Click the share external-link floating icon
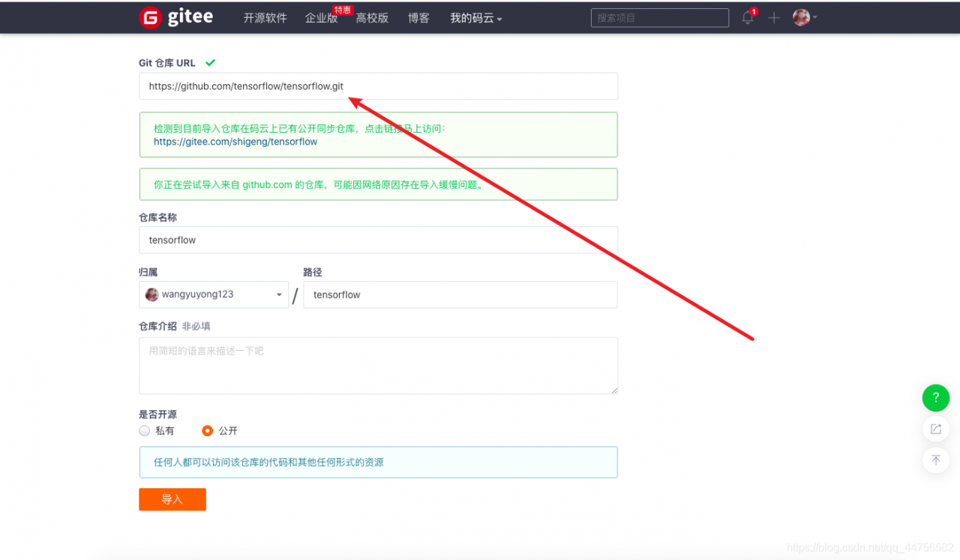960x560 pixels. point(935,429)
